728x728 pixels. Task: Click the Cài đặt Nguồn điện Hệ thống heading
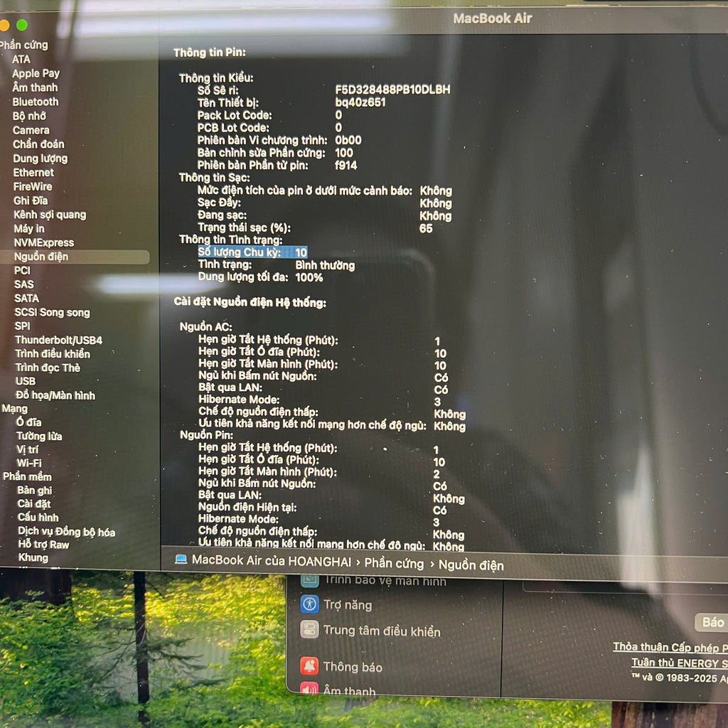[250, 302]
